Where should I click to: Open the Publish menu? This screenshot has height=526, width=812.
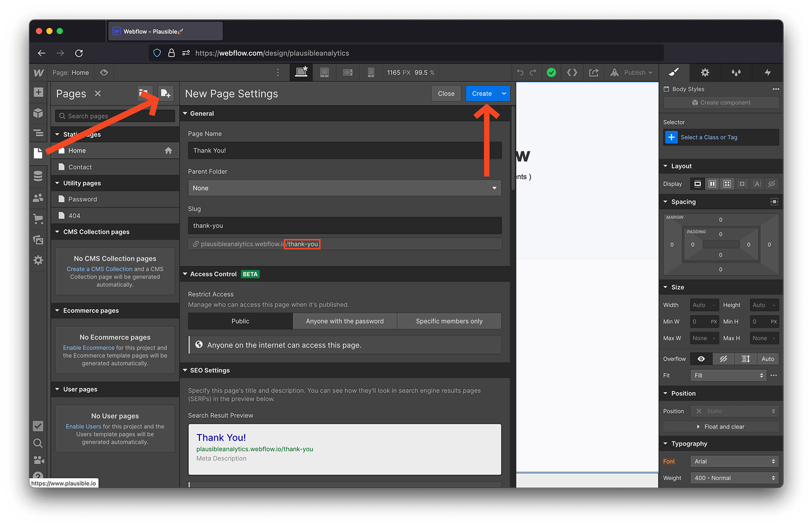pyautogui.click(x=631, y=72)
